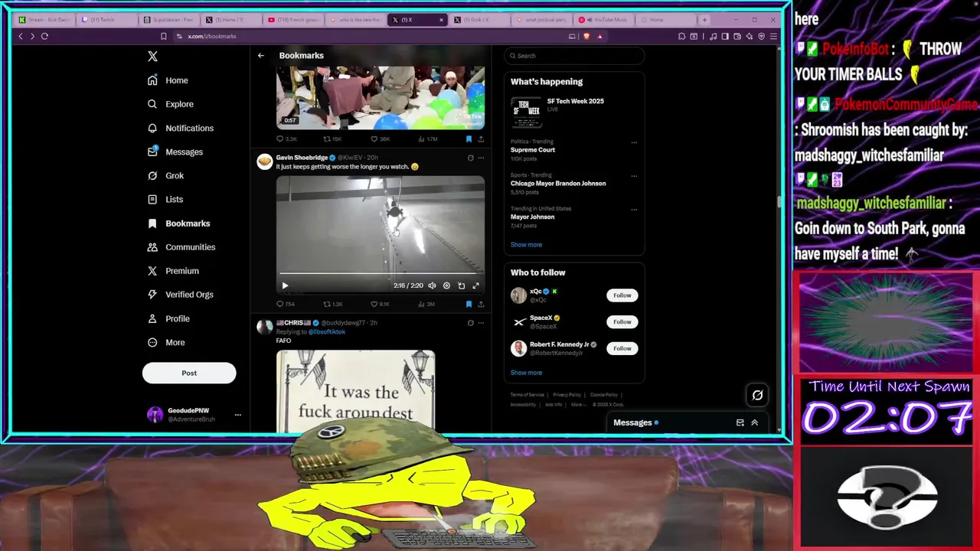Like the Gavin Shoebridge post
Viewport: 980px width, 551px height.
(380, 304)
